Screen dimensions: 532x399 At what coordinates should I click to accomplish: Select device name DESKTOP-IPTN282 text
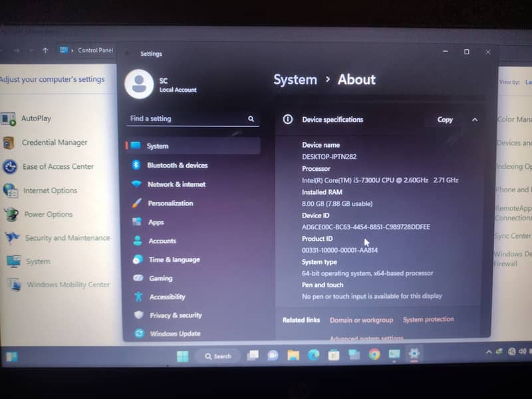(329, 157)
